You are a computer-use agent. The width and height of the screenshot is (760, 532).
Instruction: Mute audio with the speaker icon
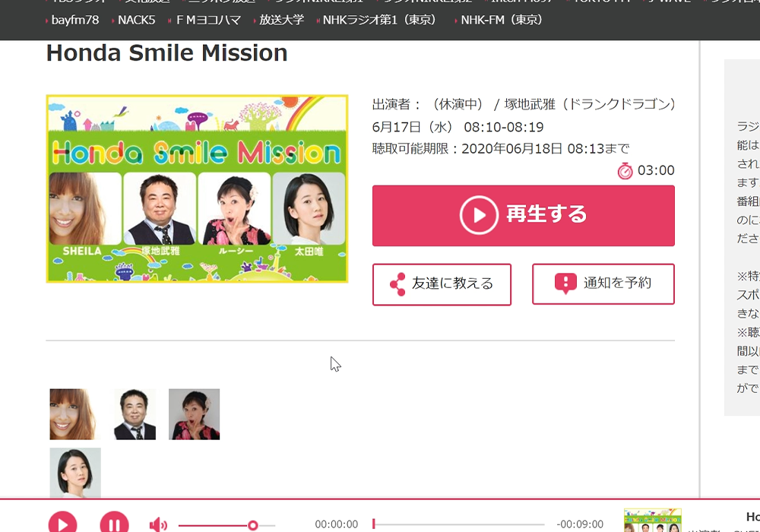(x=158, y=524)
